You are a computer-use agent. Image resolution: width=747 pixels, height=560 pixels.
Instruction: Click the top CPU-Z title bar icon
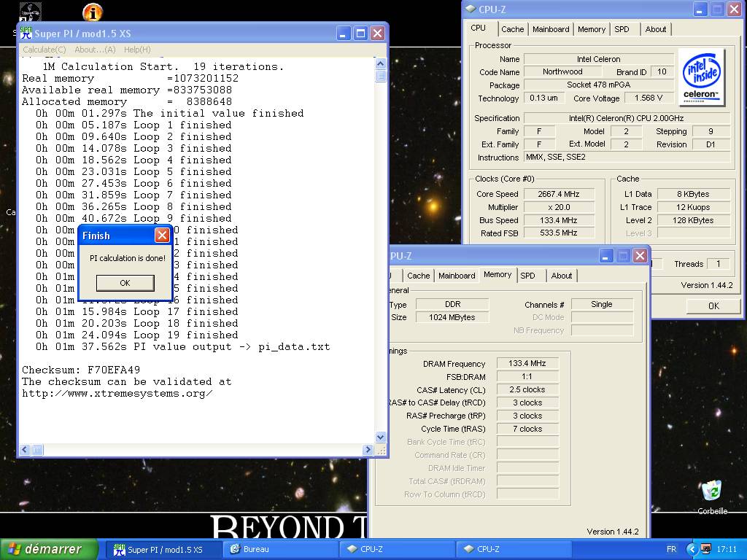pyautogui.click(x=471, y=9)
